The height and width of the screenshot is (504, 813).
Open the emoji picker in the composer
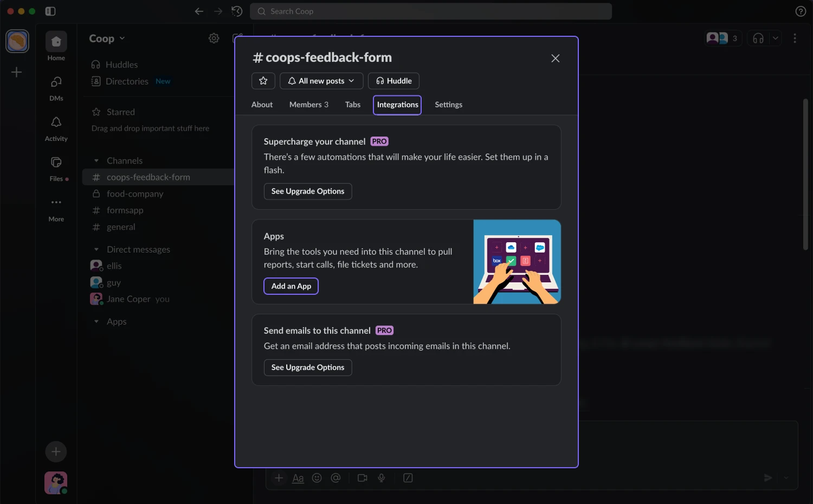click(x=317, y=477)
